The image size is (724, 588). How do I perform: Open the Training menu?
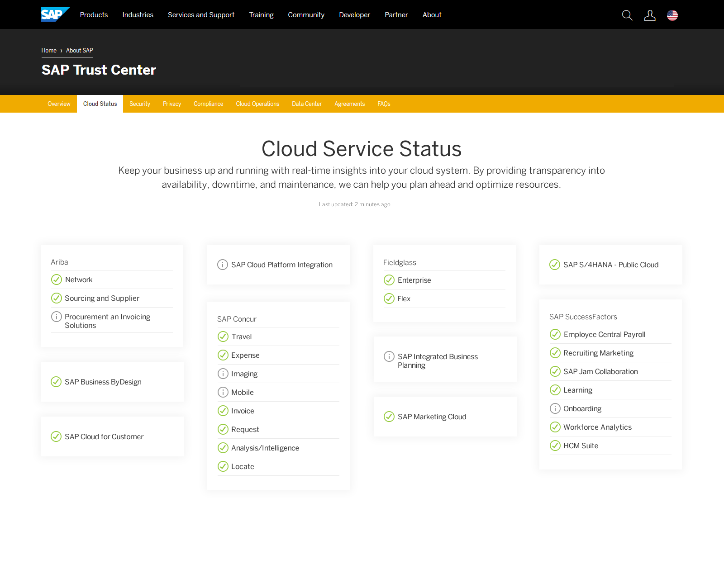pyautogui.click(x=262, y=15)
